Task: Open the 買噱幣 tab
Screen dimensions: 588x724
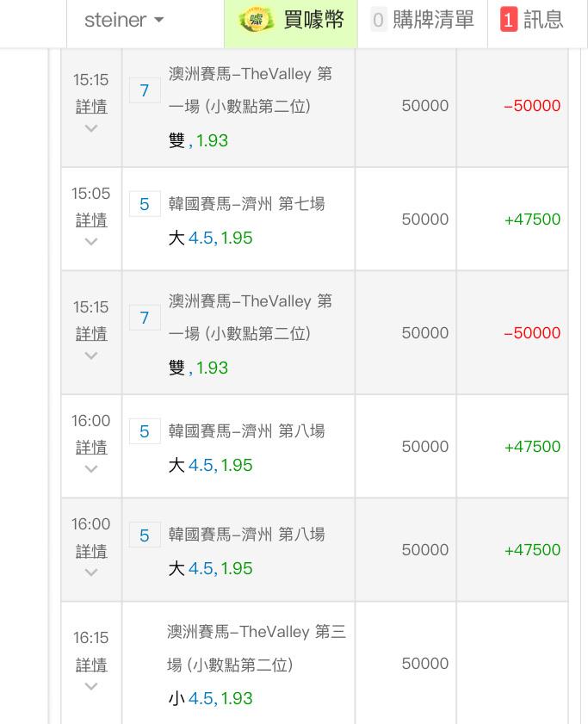Action: click(291, 22)
